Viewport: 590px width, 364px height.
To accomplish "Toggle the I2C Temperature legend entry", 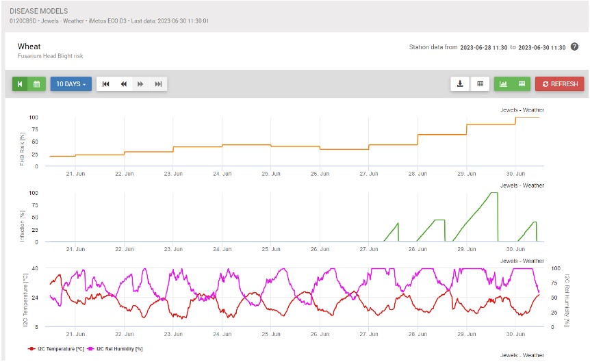I will [56, 349].
